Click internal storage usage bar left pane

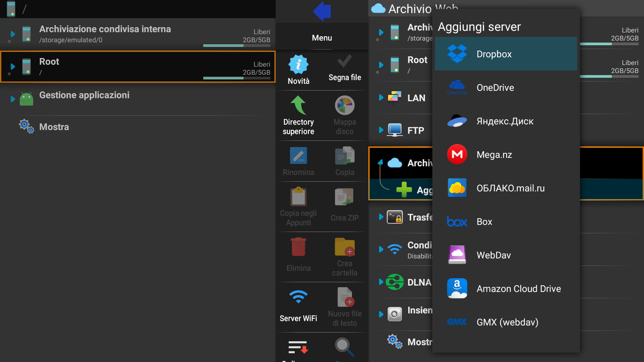click(x=237, y=45)
